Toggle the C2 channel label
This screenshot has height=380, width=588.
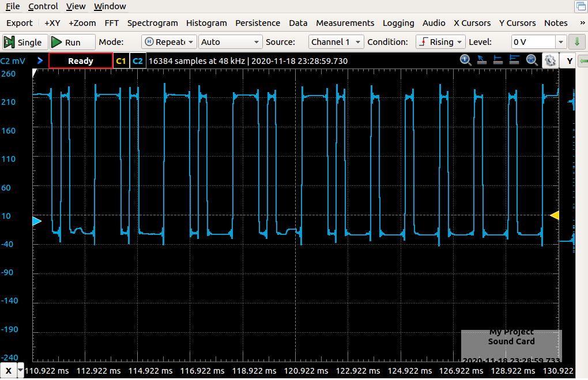point(138,60)
